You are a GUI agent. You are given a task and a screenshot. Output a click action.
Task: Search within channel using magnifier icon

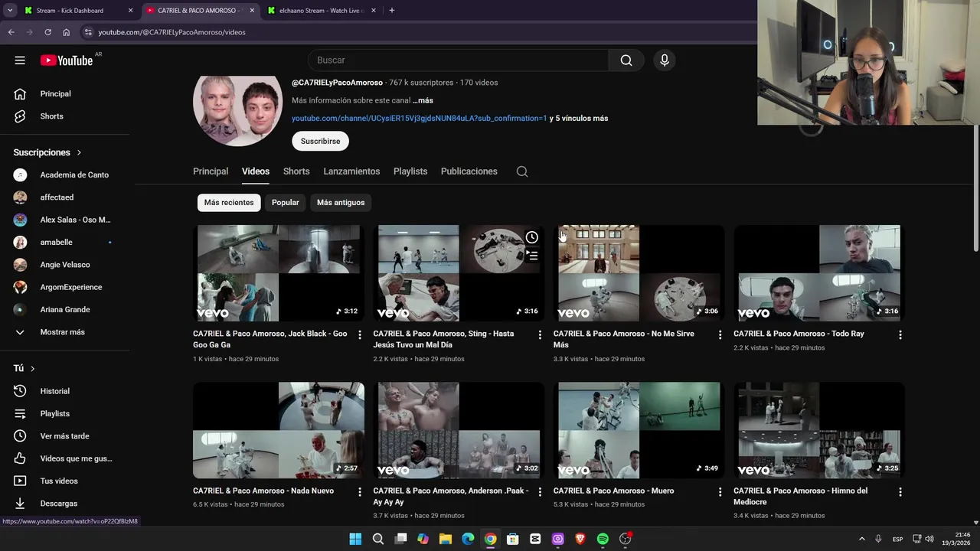click(522, 171)
